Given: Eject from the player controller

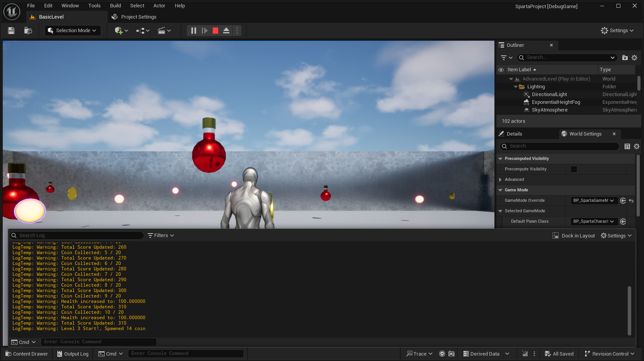Looking at the screenshot, I should [x=226, y=31].
